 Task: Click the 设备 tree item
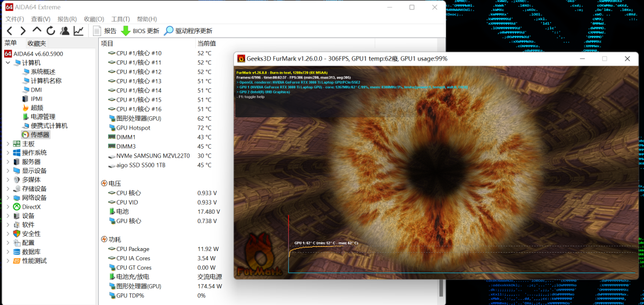(x=24, y=216)
